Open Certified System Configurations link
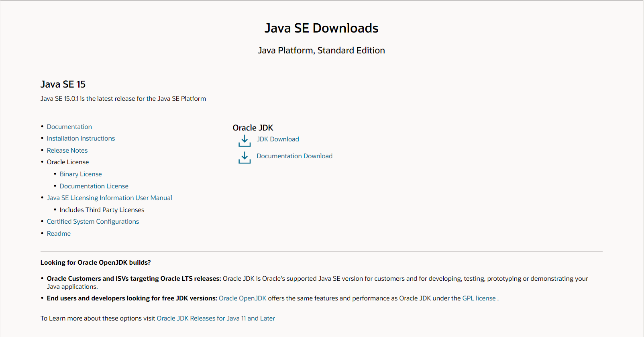This screenshot has width=644, height=337. tap(93, 221)
